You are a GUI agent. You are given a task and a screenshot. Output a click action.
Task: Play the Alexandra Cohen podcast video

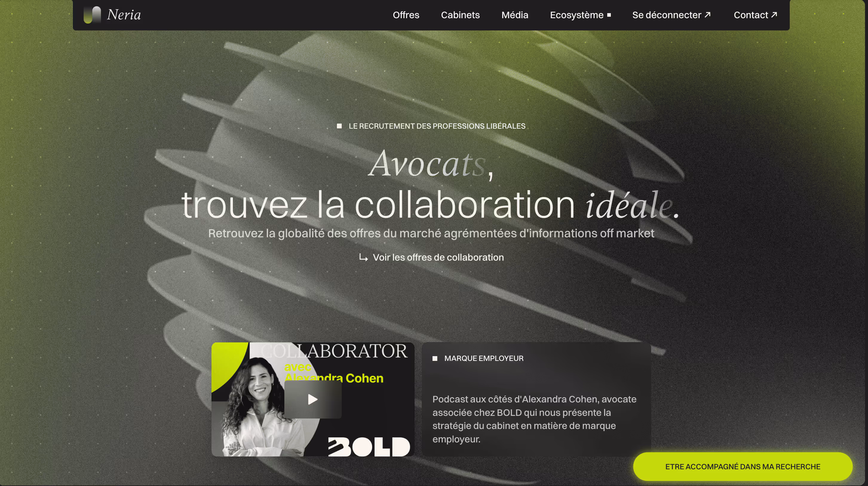pyautogui.click(x=313, y=399)
